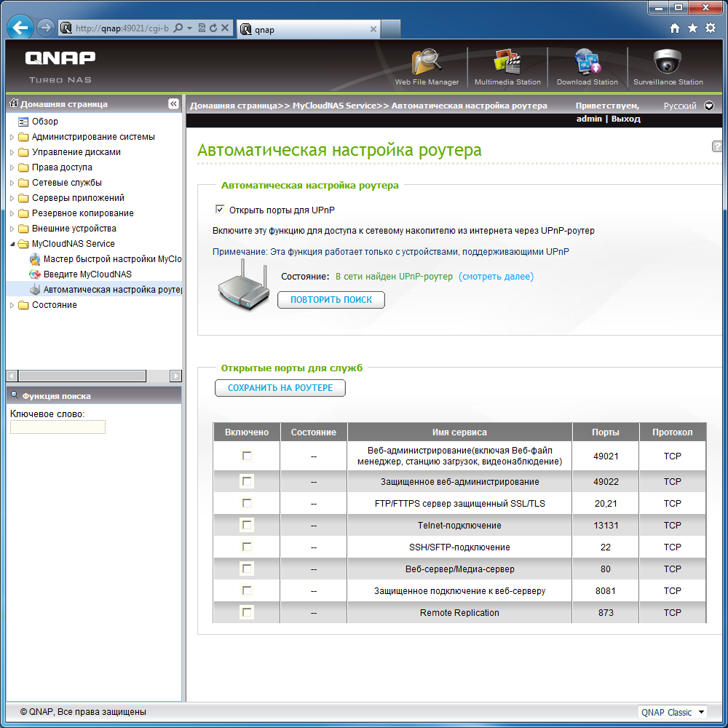
Task: Enable SSH/SFTP-подключение checkbox
Action: pos(247,547)
